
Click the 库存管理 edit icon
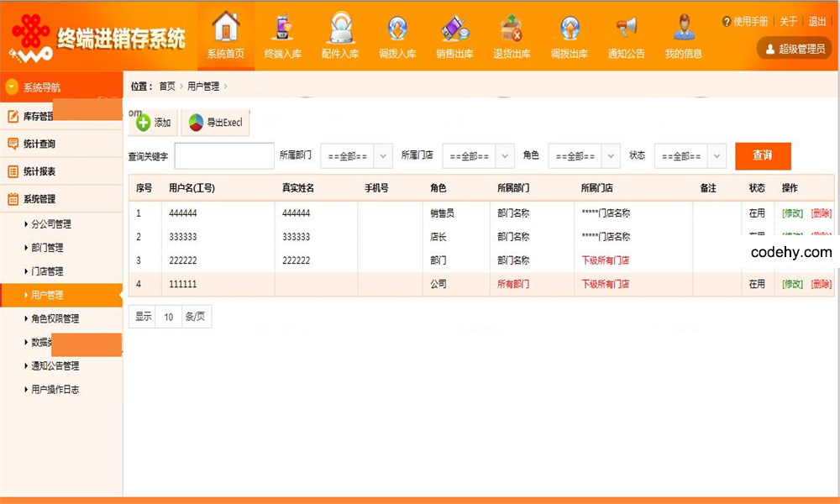coord(13,116)
